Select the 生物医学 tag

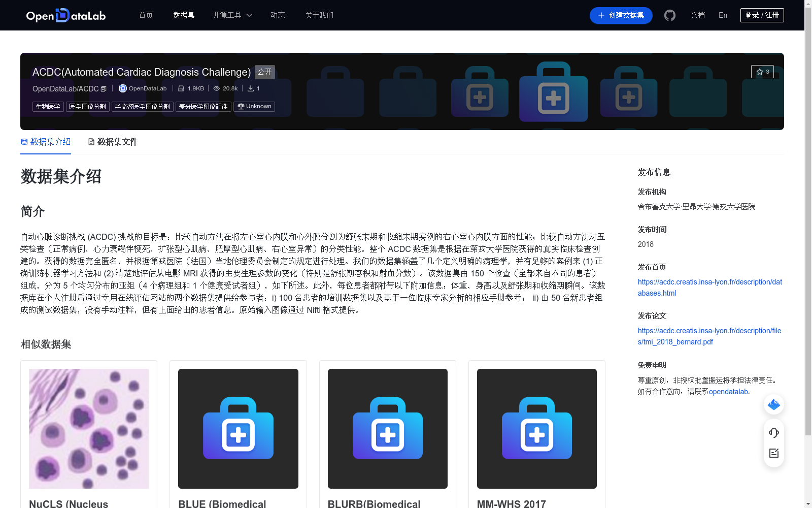point(48,107)
